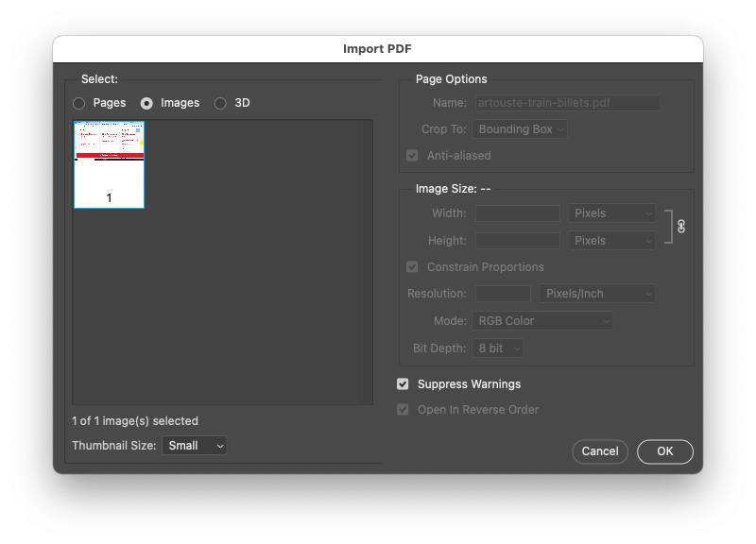Click the Width input field
756x544 pixels.
[x=517, y=212]
